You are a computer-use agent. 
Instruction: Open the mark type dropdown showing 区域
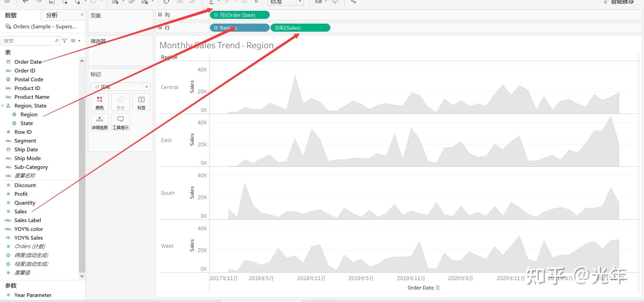[x=121, y=87]
